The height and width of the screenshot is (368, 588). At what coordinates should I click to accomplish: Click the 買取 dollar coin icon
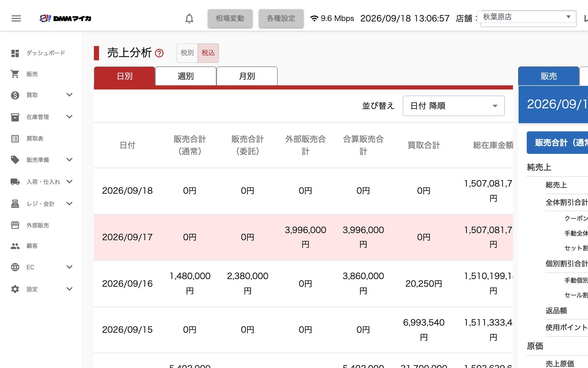15,95
